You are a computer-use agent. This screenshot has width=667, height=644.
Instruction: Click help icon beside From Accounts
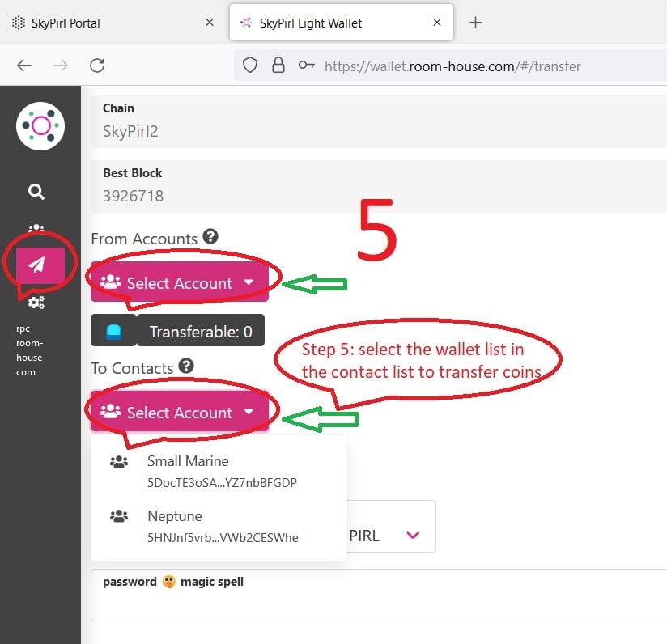click(210, 237)
